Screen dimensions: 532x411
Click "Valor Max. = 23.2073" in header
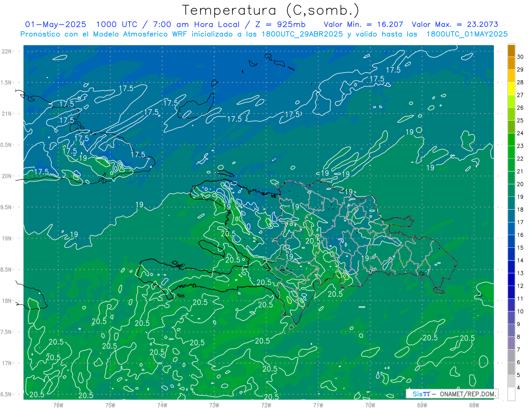(455, 24)
